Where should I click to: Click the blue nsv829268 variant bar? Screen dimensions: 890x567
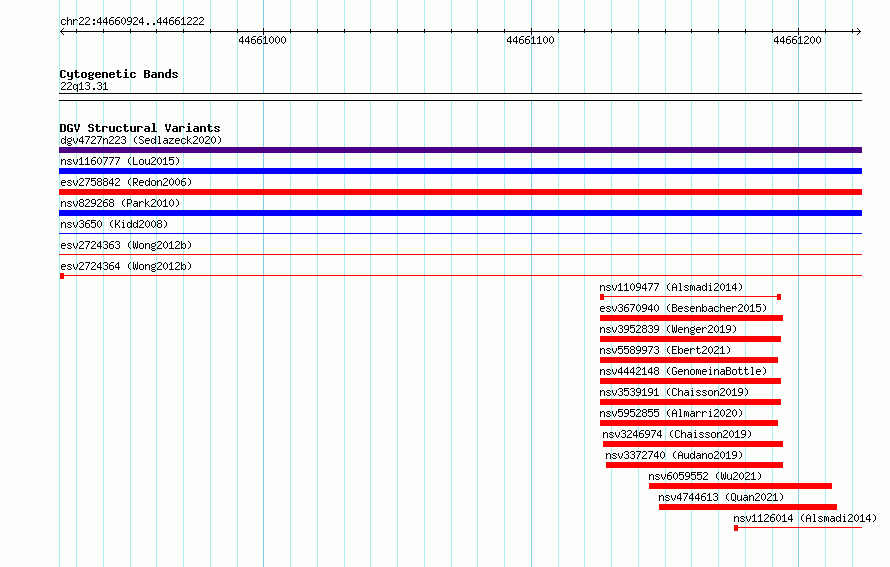(460, 213)
